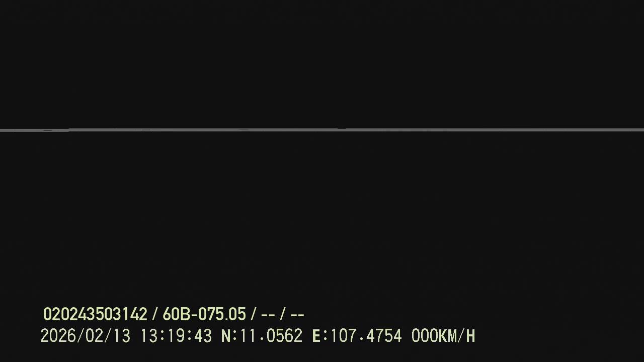Click the first double-dash placeholder after the plate number

(x=268, y=315)
